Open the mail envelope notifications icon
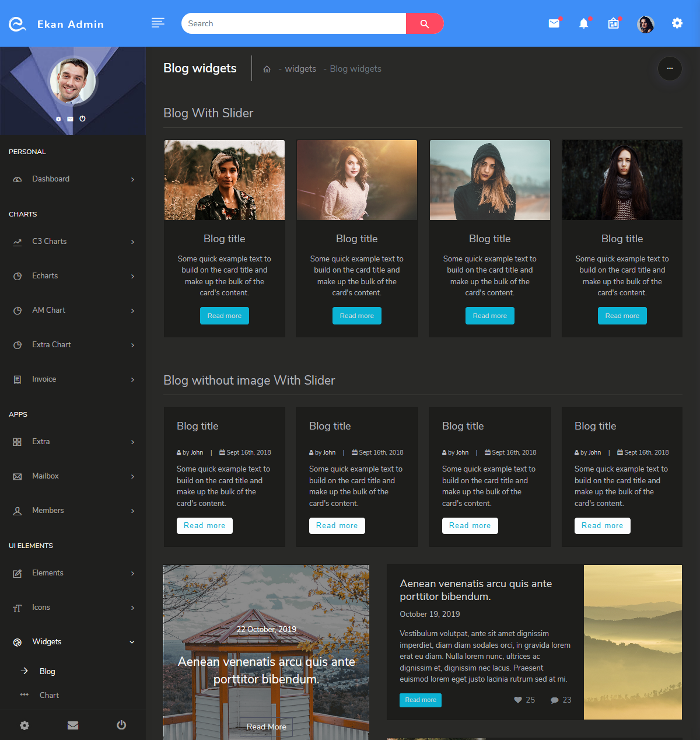Screen dimensions: 700x740 (x=553, y=23)
